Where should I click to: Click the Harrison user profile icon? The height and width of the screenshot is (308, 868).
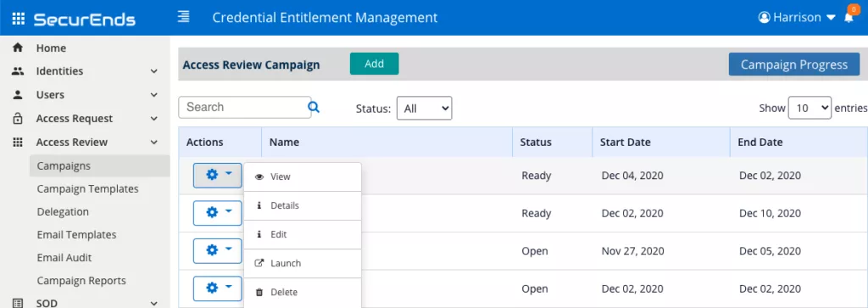(x=765, y=18)
